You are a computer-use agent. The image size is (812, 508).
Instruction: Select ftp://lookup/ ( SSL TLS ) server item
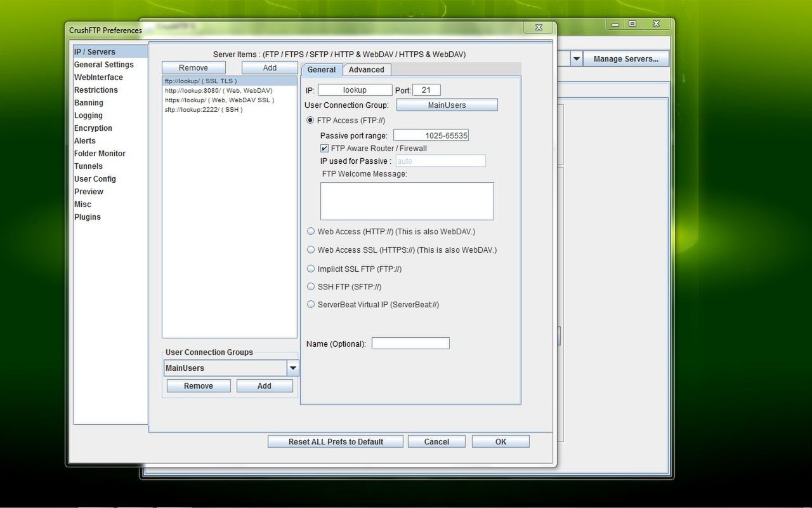click(x=230, y=81)
